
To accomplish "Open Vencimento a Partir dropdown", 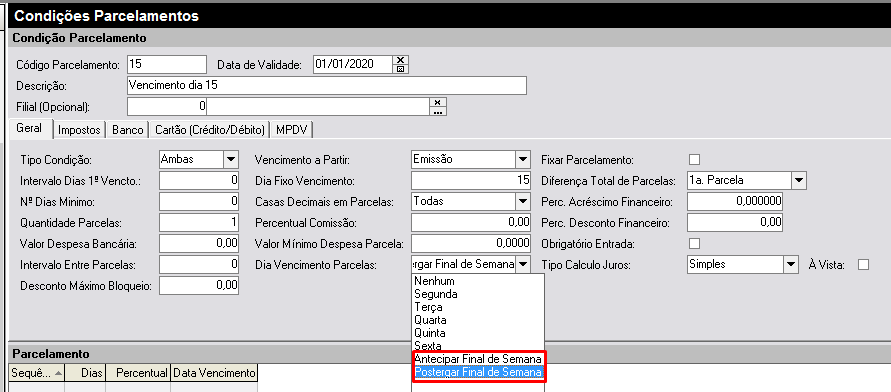I will pos(522,160).
